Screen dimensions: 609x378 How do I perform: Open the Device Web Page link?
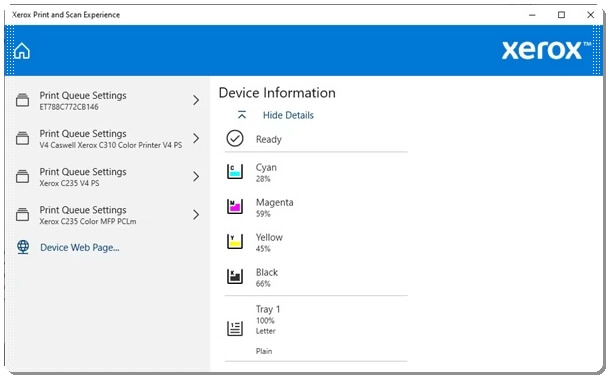click(x=80, y=247)
